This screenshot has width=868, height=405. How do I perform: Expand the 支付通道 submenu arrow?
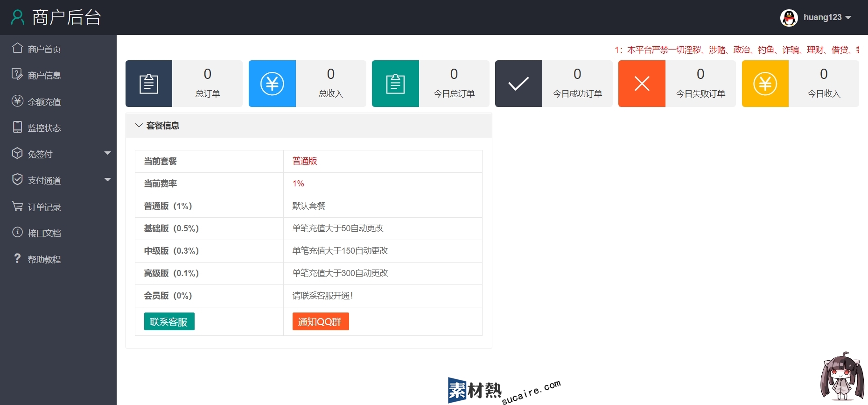coord(108,180)
